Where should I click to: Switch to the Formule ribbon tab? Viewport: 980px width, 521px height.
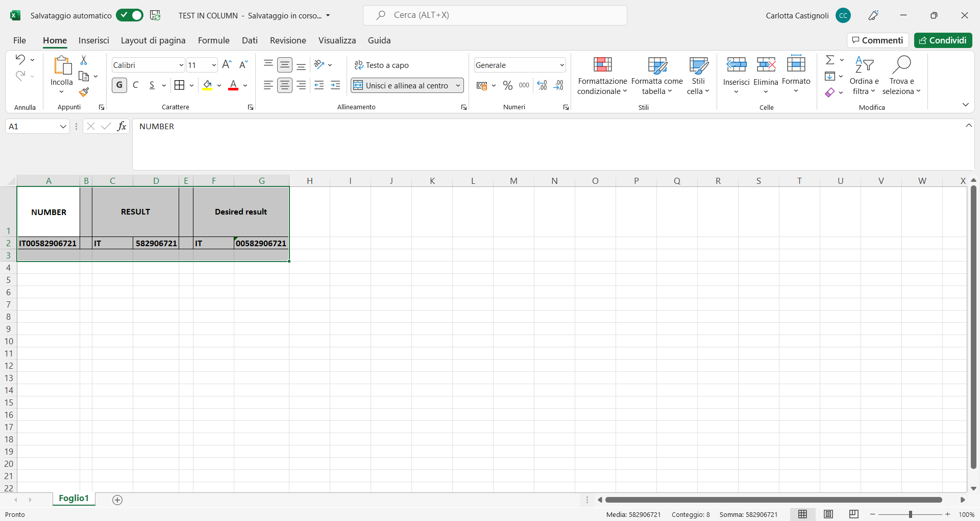pos(213,40)
